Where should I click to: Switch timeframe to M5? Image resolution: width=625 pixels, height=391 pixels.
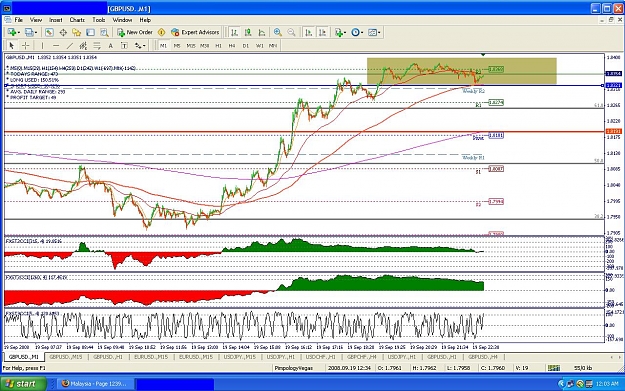pos(177,46)
